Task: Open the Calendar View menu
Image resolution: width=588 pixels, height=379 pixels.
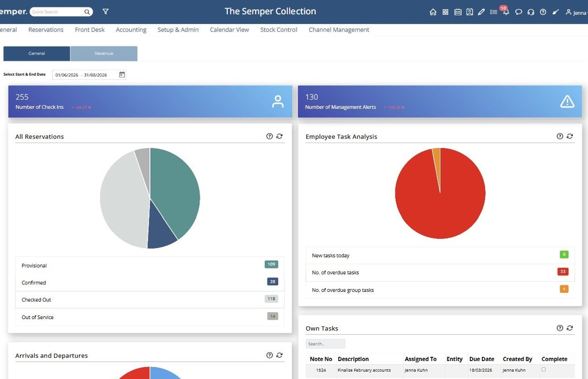Action: (229, 30)
